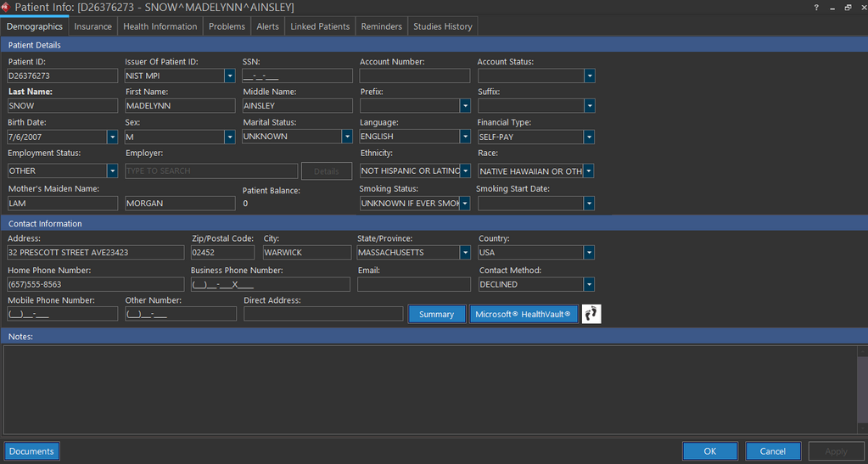
Task: Open the Health Information tab
Action: click(x=160, y=26)
